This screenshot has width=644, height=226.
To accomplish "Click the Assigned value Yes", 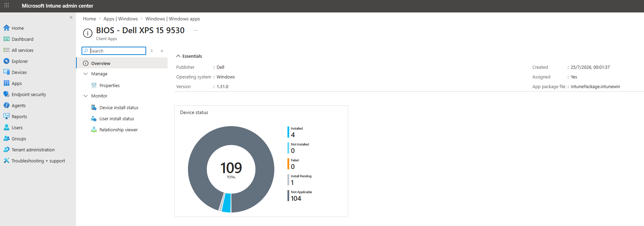I will tap(574, 77).
